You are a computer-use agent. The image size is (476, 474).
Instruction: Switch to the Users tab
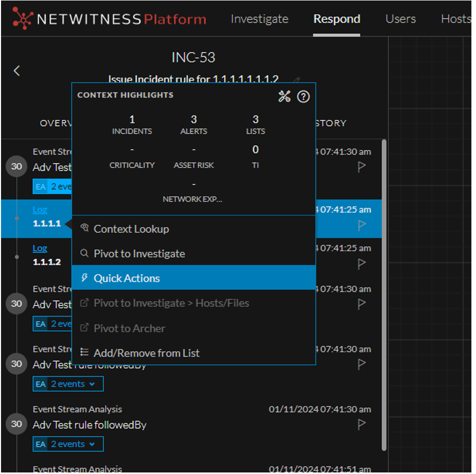coord(400,19)
